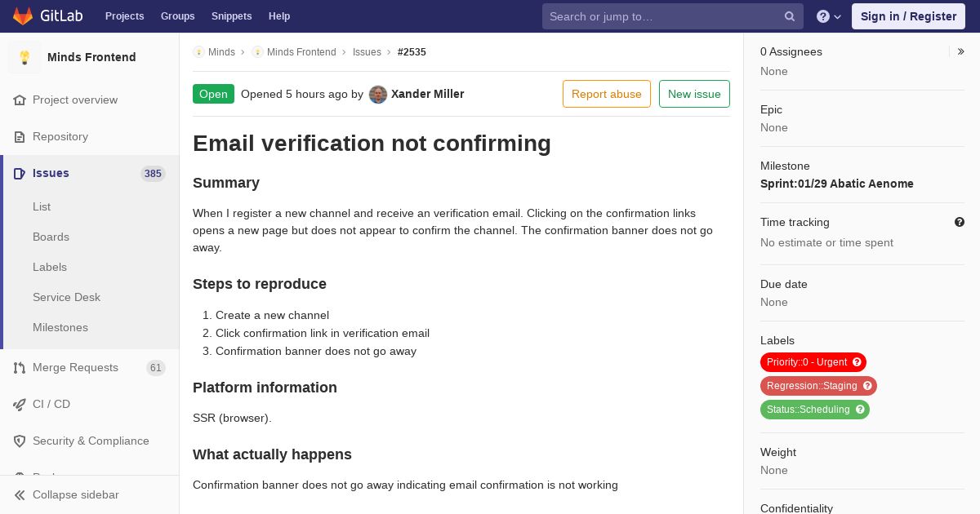This screenshot has height=514, width=980.
Task: Open the Minds Frontend project title
Action: [91, 57]
